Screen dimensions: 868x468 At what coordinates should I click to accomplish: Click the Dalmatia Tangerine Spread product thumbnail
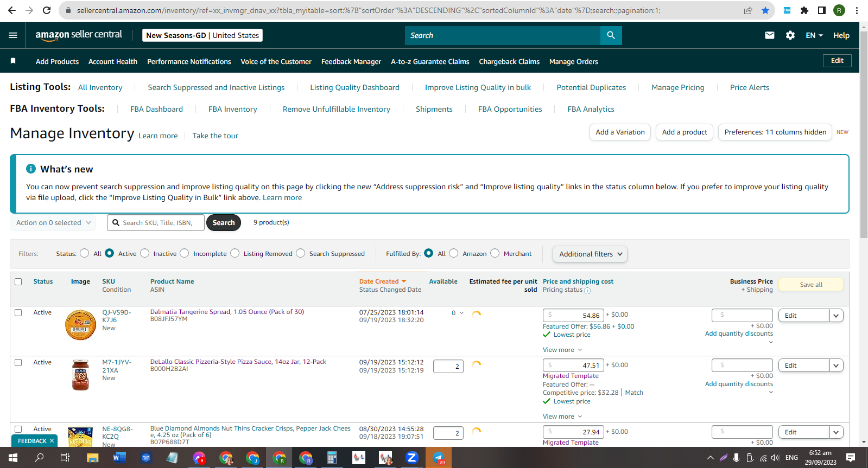[x=80, y=325]
